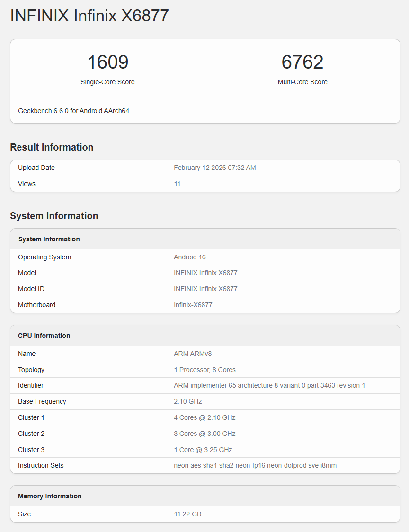Select the Memory Size value 11.22 GB
409x532 pixels.
point(187,514)
